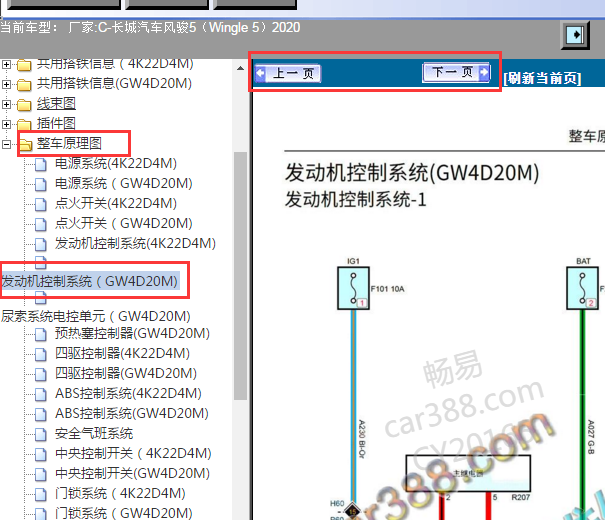This screenshot has height=520, width=605.
Task: Click folder icon of 共用搭铁信息(GW4D20M)
Action: pos(24,84)
